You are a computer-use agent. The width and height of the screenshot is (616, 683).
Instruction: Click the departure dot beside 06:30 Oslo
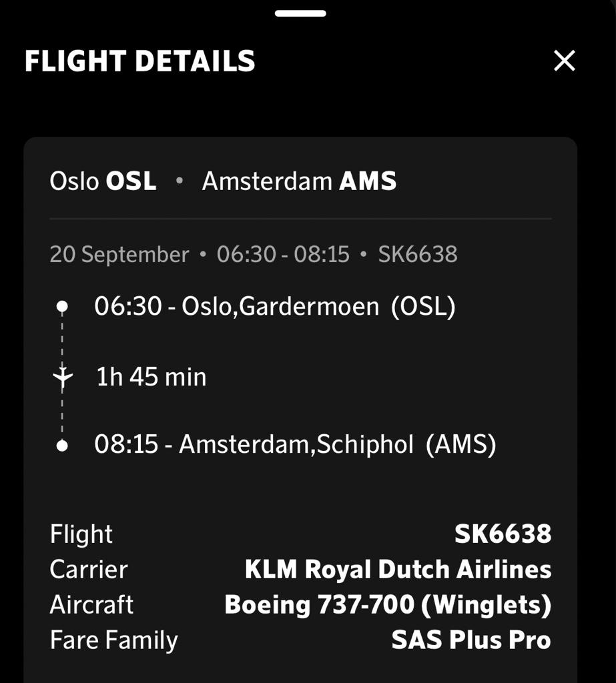click(x=62, y=306)
